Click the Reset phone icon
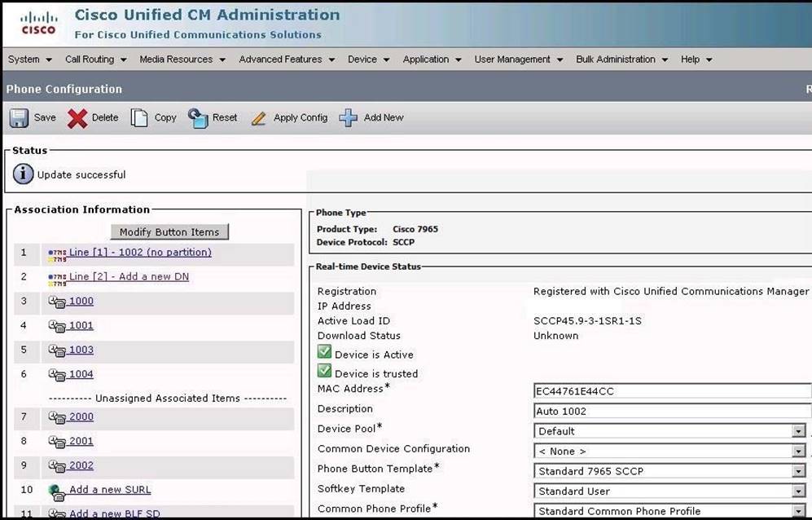This screenshot has height=520, width=812. 198,118
